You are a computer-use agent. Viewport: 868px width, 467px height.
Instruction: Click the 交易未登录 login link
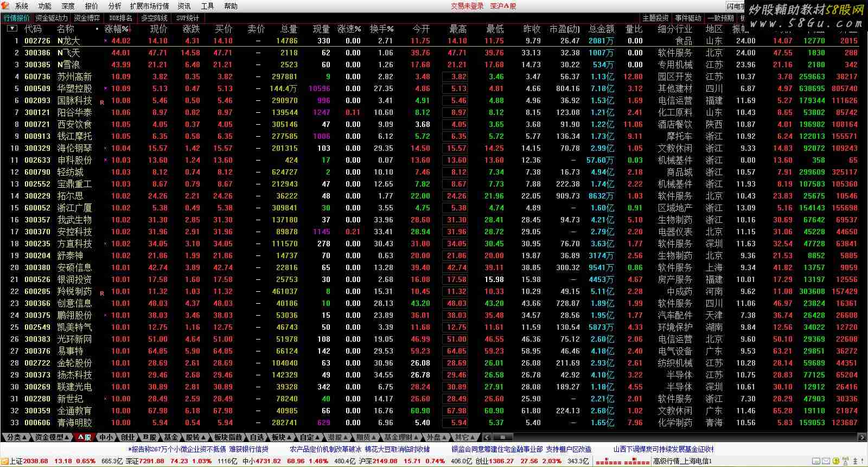tap(467, 6)
